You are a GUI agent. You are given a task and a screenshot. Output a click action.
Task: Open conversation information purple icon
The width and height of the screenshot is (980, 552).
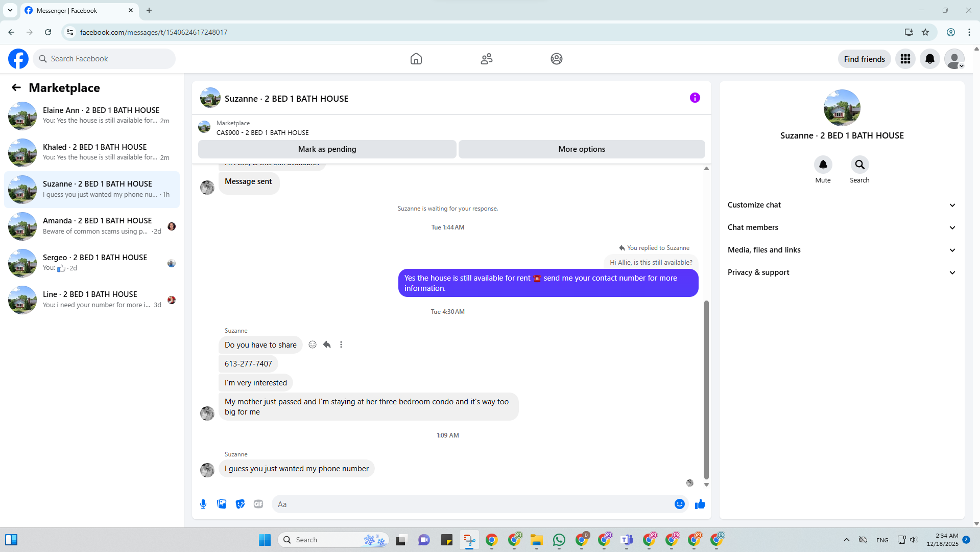pos(695,98)
